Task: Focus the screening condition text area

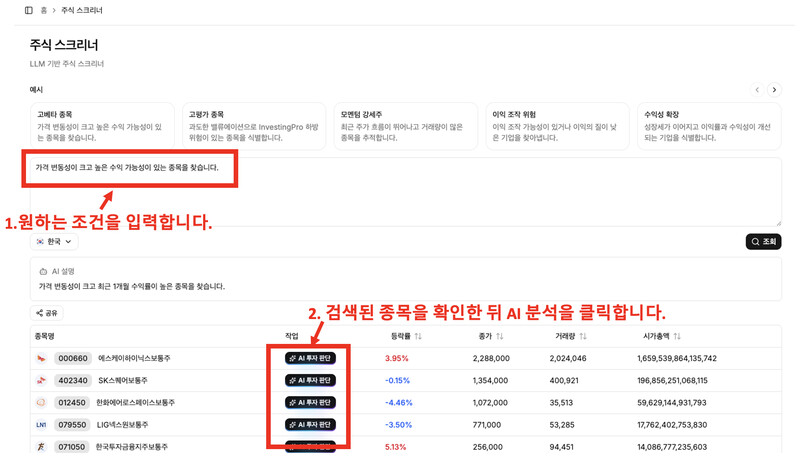Action: (406, 192)
